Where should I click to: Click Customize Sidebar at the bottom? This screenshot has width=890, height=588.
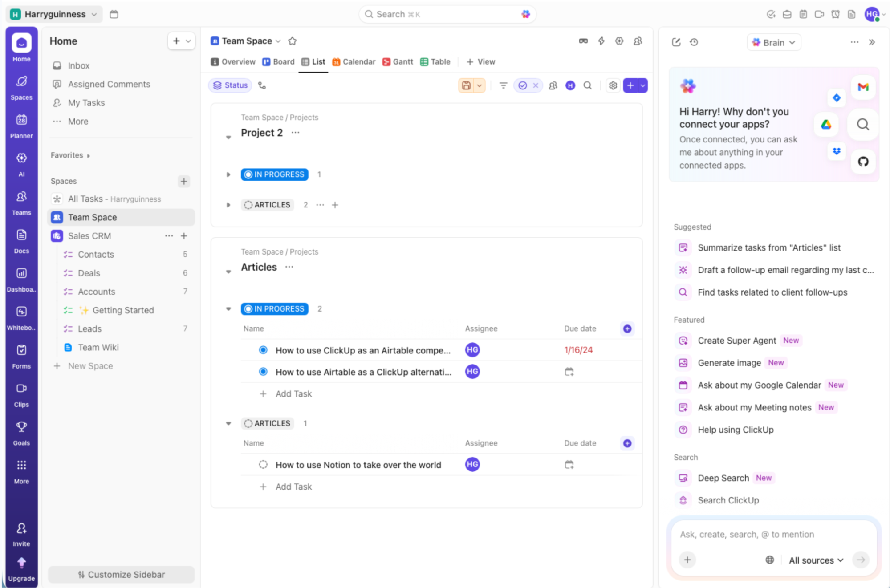point(121,574)
